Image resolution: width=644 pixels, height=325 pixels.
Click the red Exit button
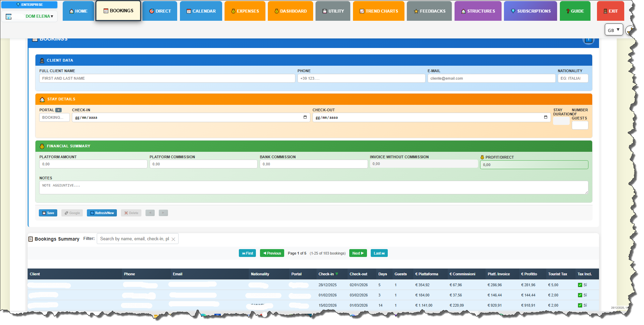tap(610, 11)
